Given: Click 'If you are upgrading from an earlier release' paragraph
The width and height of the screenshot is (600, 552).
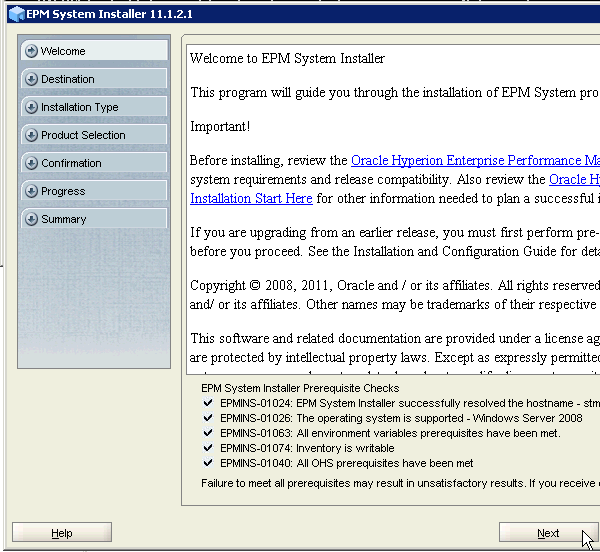Looking at the screenshot, I should tap(395, 242).
